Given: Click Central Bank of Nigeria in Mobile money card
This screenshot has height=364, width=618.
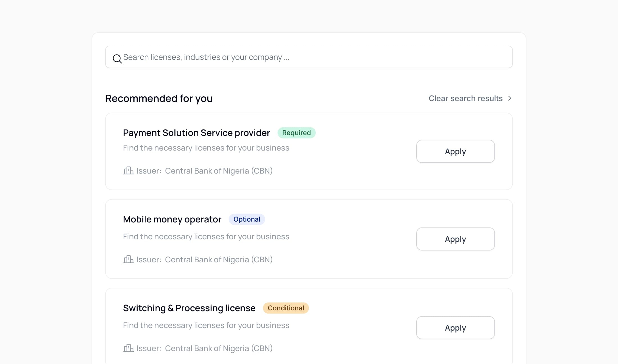Looking at the screenshot, I should coord(219,260).
